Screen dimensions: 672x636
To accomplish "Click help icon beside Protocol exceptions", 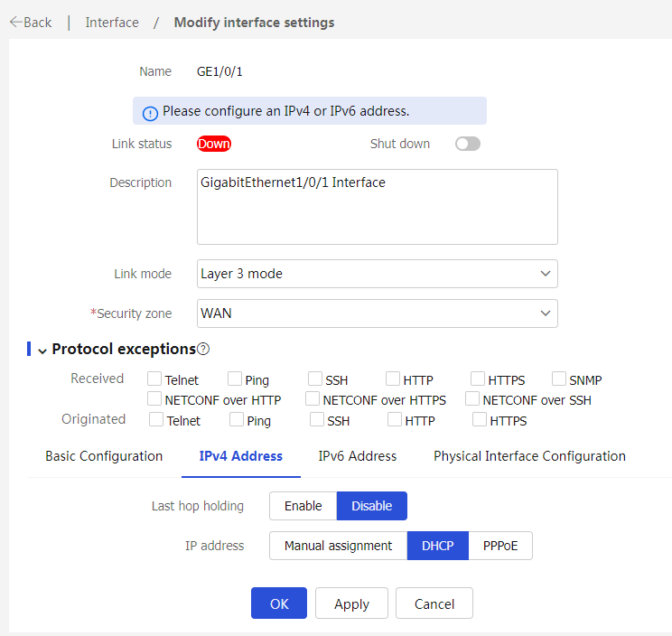I will (x=203, y=350).
